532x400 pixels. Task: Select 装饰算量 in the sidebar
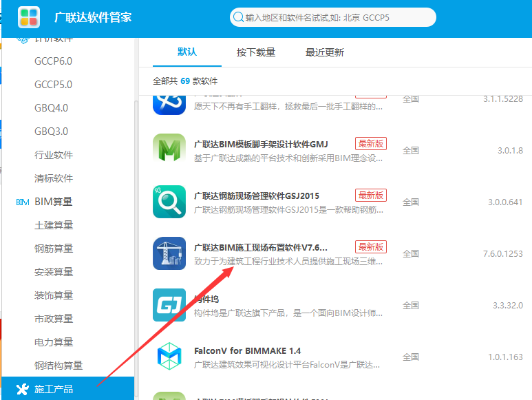[x=54, y=295]
